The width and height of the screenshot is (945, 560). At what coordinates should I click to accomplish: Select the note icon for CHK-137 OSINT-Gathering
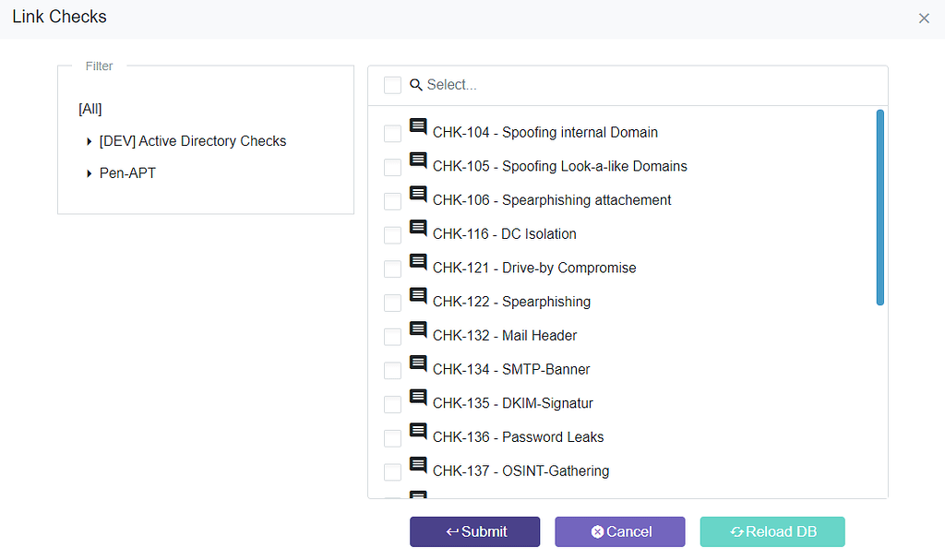point(417,464)
